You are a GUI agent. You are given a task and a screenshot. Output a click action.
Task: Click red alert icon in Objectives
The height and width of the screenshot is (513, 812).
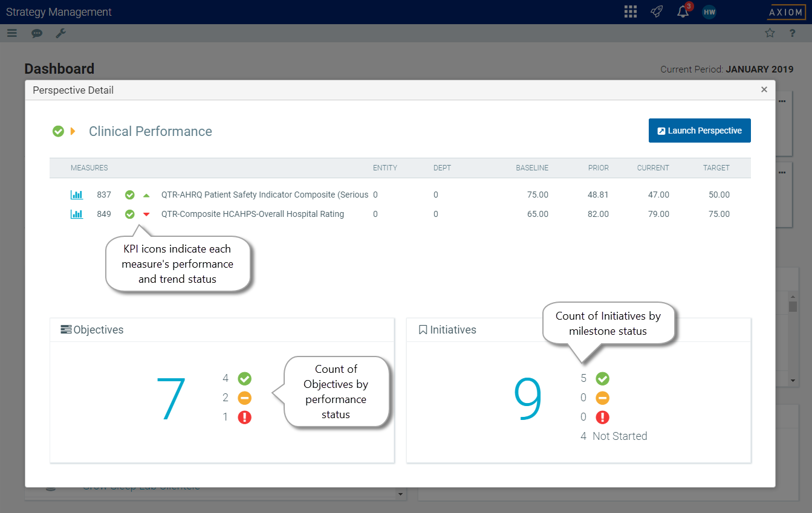pyautogui.click(x=244, y=418)
